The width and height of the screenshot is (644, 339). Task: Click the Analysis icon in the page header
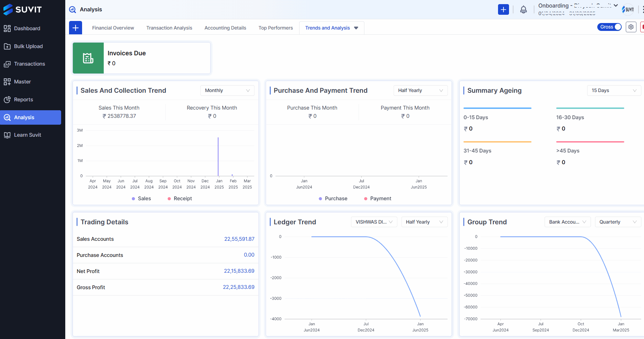pos(72,10)
